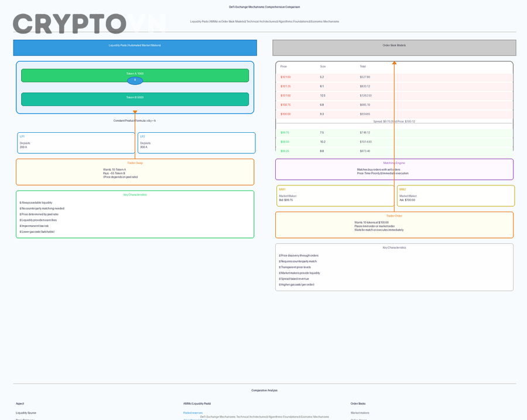Screen dimensions: 527x420
Task: Open the MM1 Market Maker bid card
Action: pyautogui.click(x=336, y=196)
